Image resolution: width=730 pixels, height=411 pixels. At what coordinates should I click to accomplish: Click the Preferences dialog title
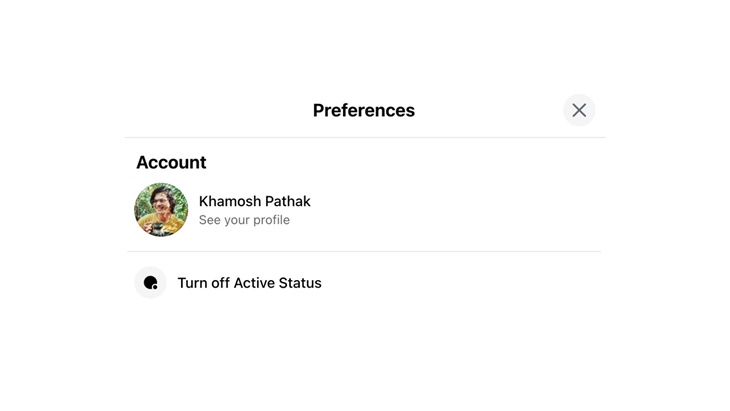pyautogui.click(x=363, y=110)
